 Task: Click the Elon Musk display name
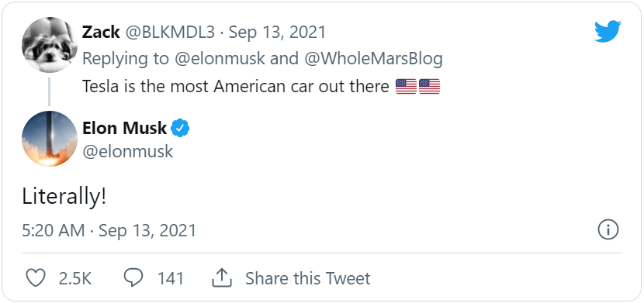(124, 129)
